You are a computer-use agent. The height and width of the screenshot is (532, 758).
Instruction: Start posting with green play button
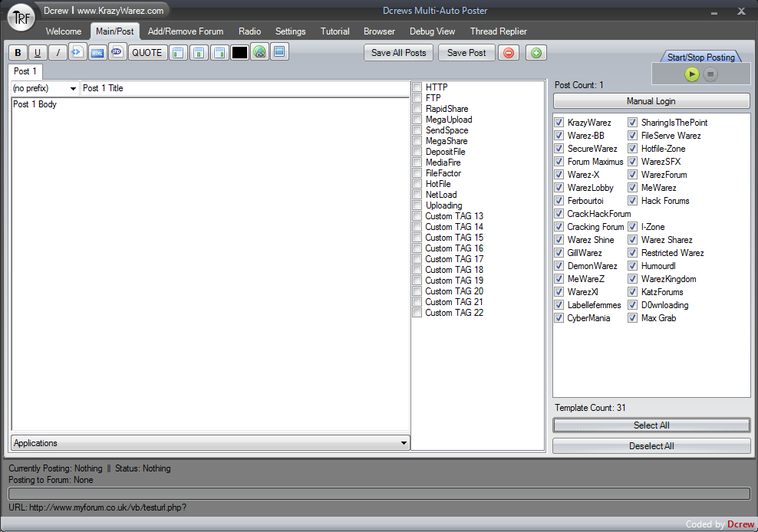pyautogui.click(x=692, y=74)
